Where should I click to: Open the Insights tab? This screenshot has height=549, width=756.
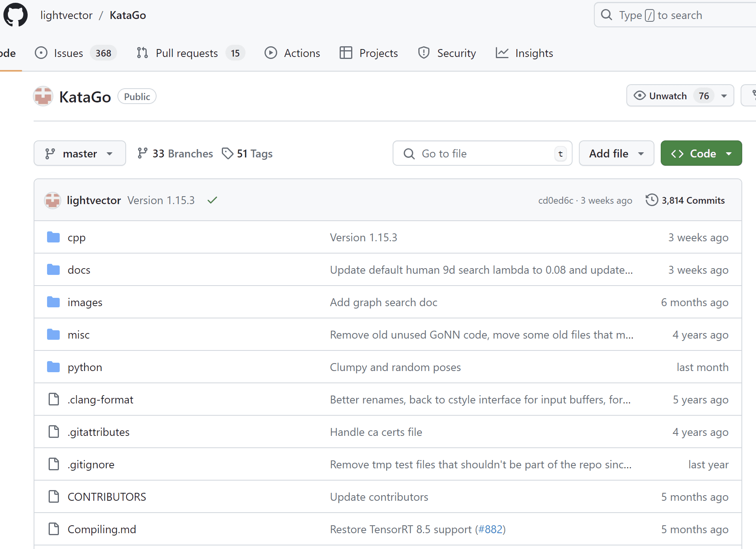tap(524, 53)
